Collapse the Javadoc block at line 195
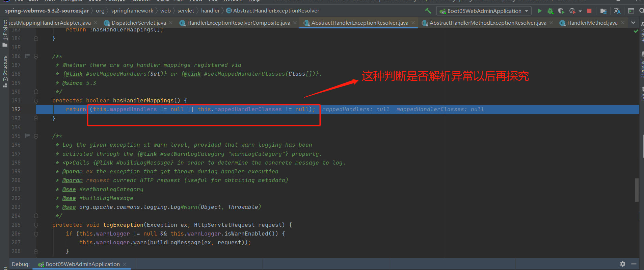This screenshot has width=644, height=270. (x=36, y=136)
